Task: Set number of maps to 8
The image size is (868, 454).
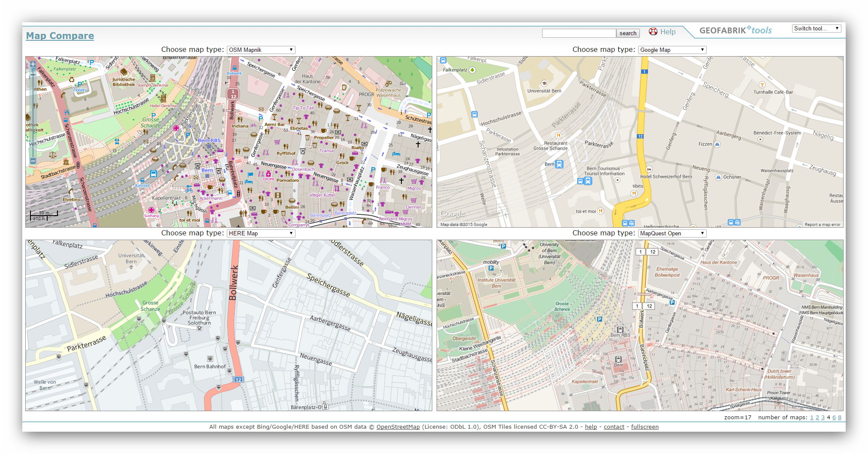Action: [840, 417]
